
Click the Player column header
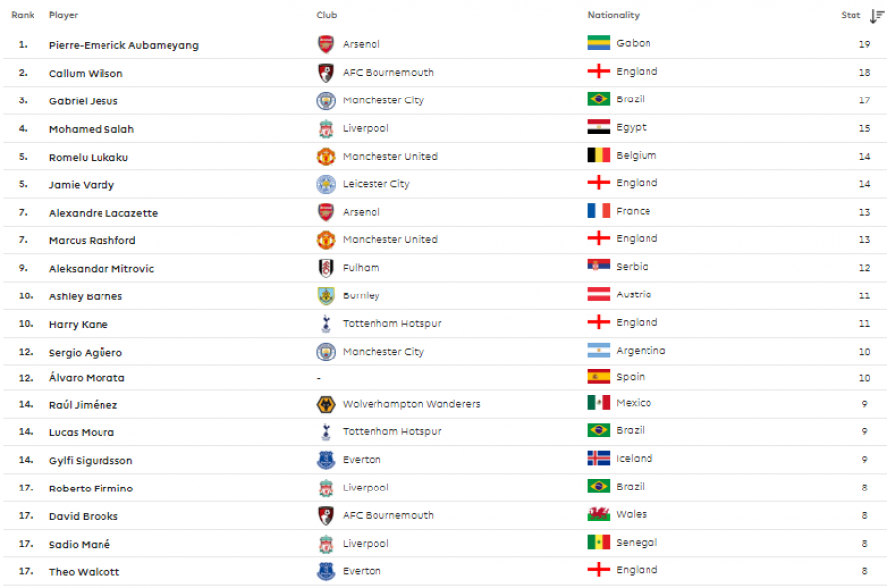tap(63, 15)
